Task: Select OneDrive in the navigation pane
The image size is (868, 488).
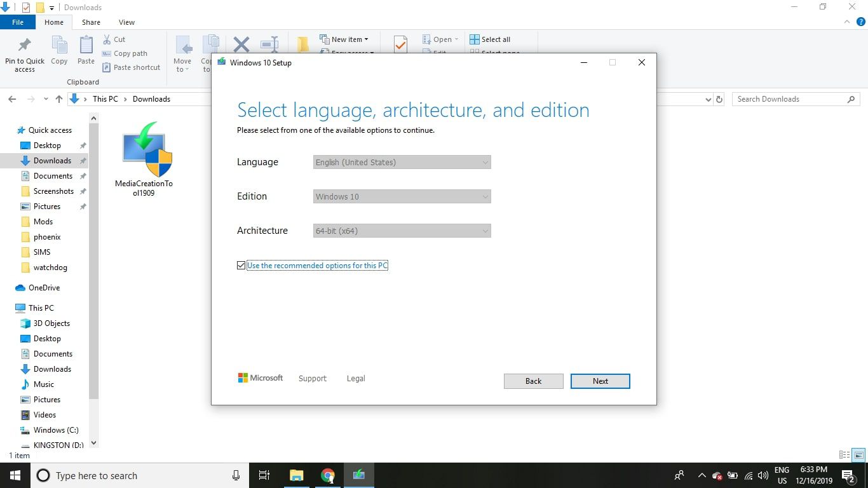Action: click(x=44, y=288)
